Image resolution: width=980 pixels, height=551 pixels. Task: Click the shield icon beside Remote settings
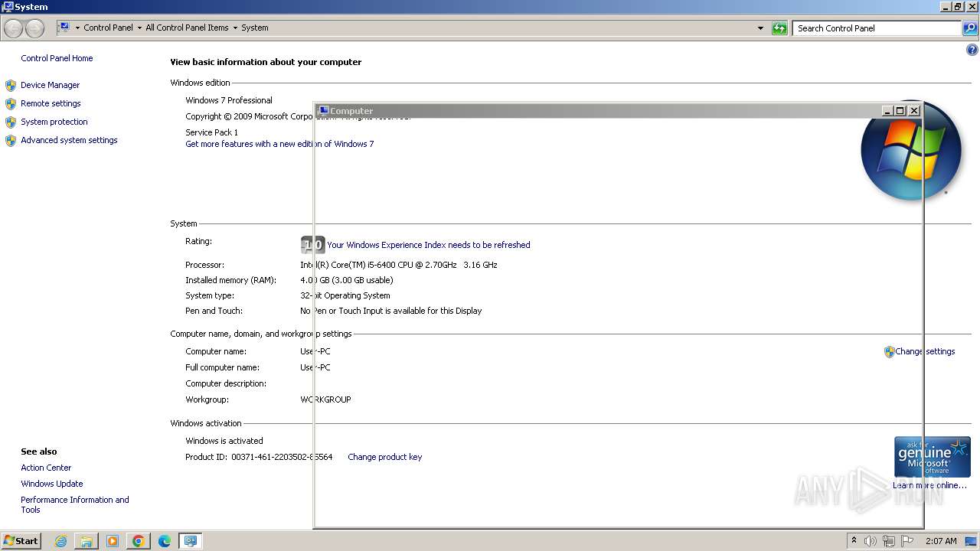[11, 103]
